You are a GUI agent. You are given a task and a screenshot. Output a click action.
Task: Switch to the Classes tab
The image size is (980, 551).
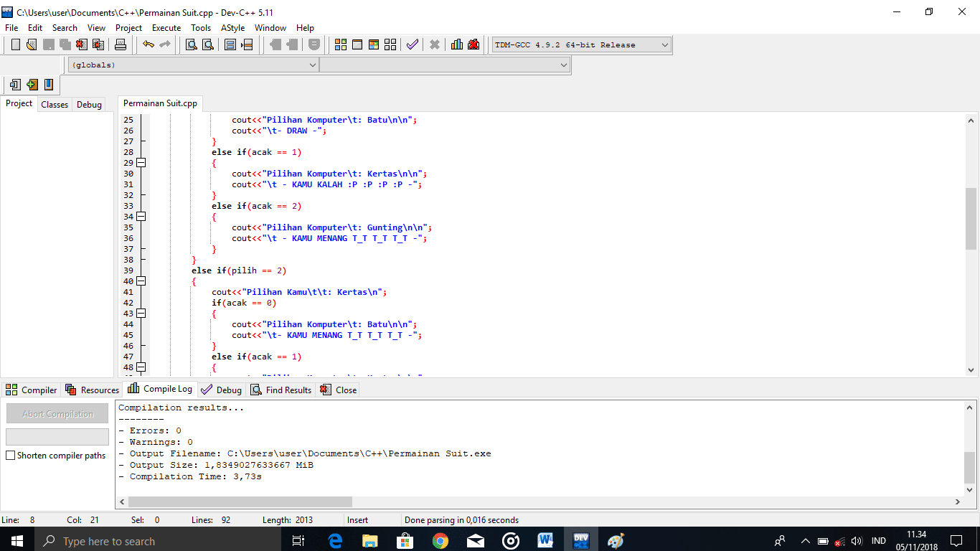55,105
